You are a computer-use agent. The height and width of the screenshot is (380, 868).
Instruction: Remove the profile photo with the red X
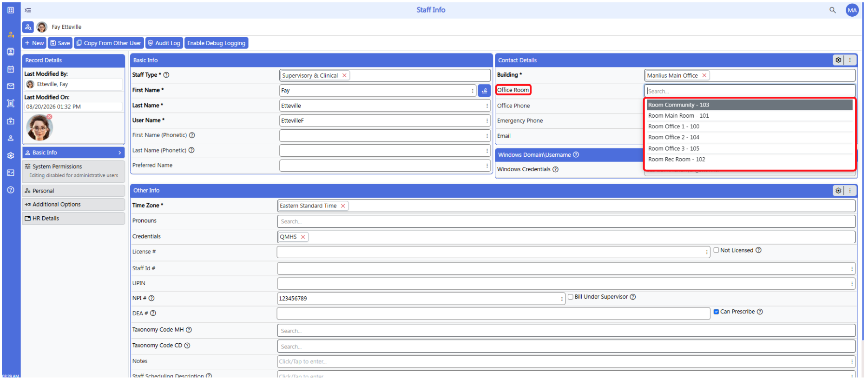pyautogui.click(x=49, y=117)
